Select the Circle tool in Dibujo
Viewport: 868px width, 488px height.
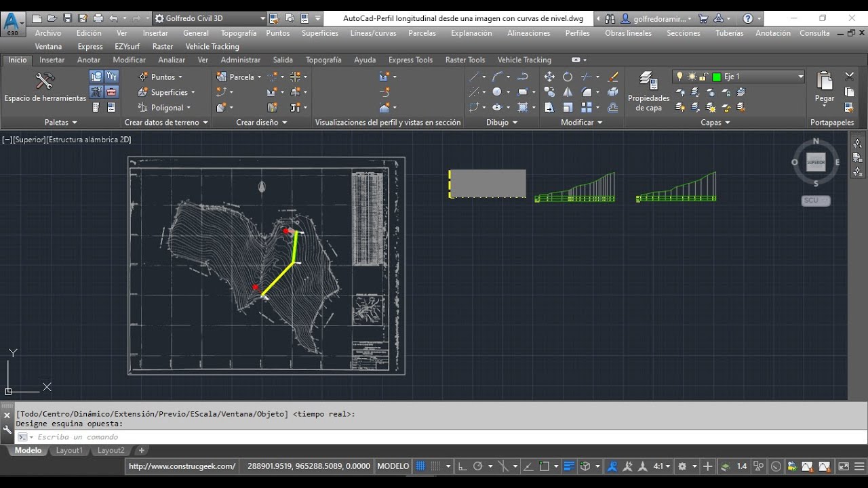point(497,92)
